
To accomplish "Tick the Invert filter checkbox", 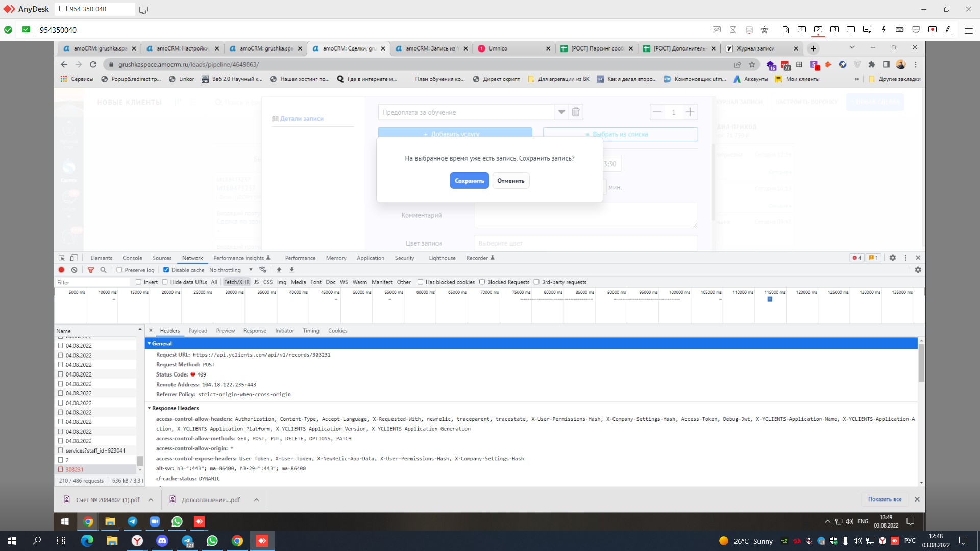I will tap(138, 282).
